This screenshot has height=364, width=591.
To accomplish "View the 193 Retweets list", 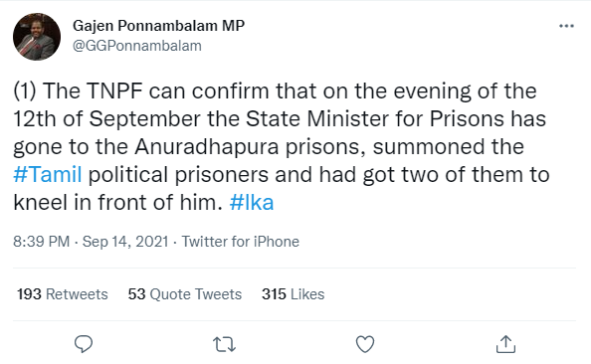I will pyautogui.click(x=63, y=294).
